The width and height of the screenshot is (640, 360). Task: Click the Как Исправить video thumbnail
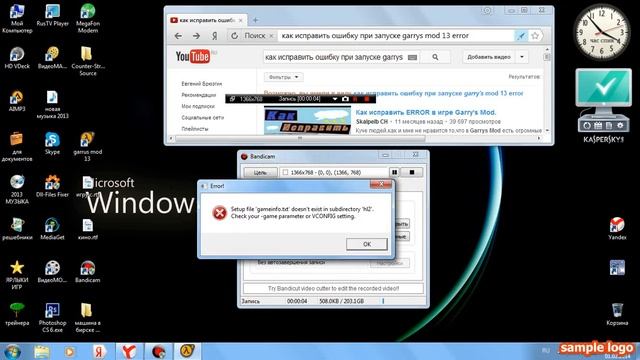[307, 120]
